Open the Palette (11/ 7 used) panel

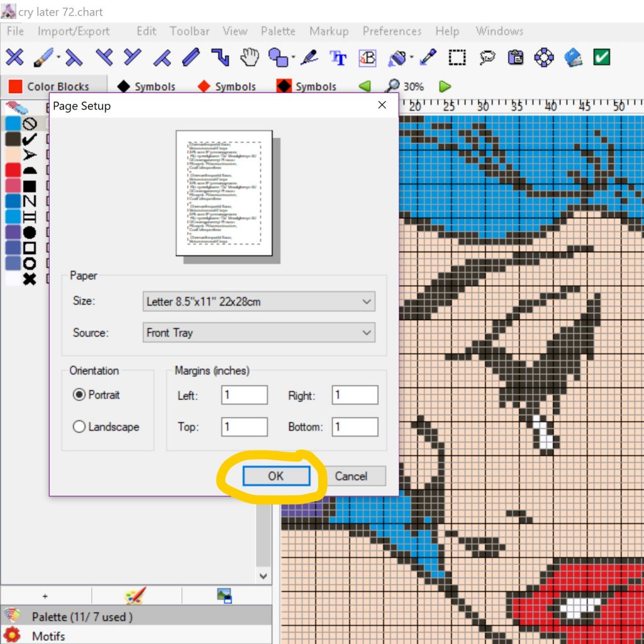click(x=136, y=616)
